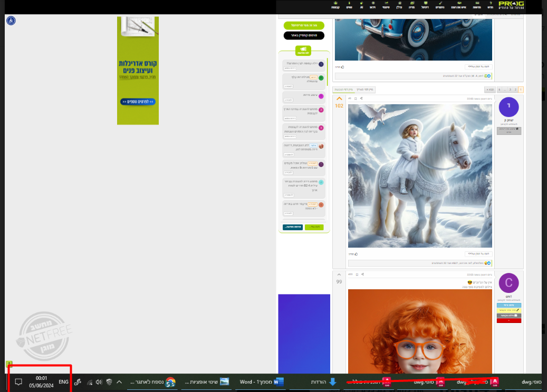Open the נשים menu item
Screen dimensions: 547x392
point(349,5)
